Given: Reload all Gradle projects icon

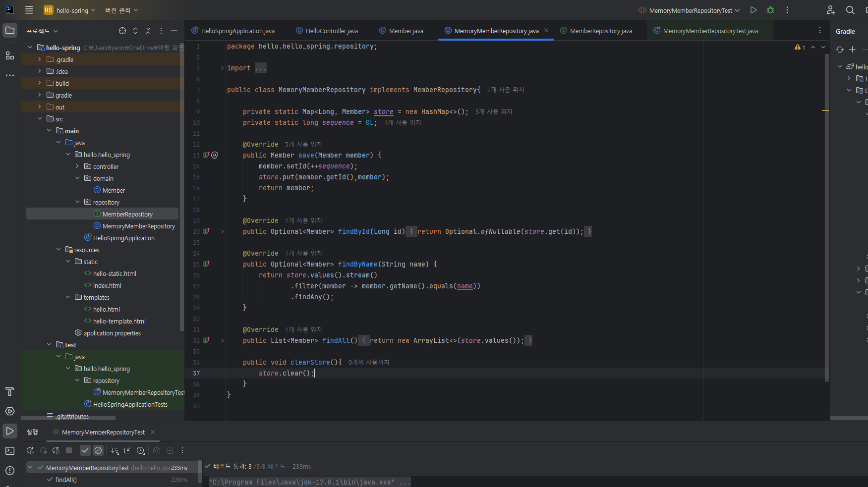Looking at the screenshot, I should click(840, 49).
